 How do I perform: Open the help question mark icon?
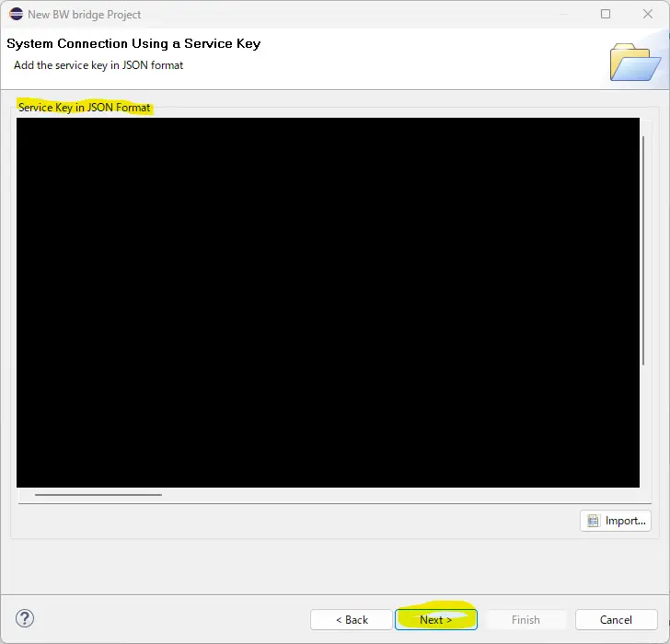pyautogui.click(x=25, y=618)
